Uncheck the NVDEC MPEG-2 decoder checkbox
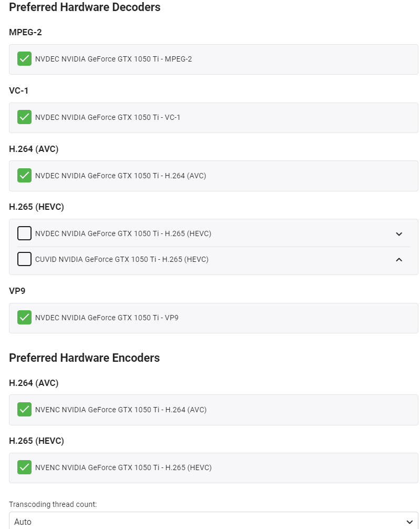Screen dimensions: 420x529 tap(24, 59)
